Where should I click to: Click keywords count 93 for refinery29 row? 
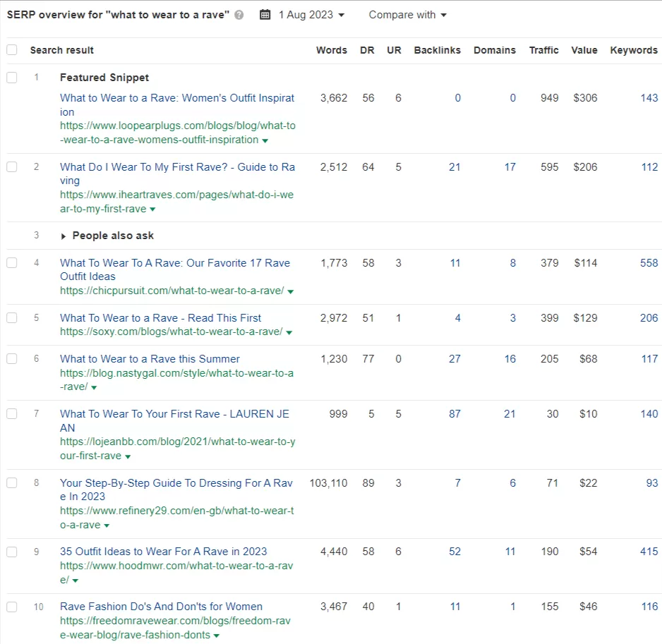click(652, 482)
